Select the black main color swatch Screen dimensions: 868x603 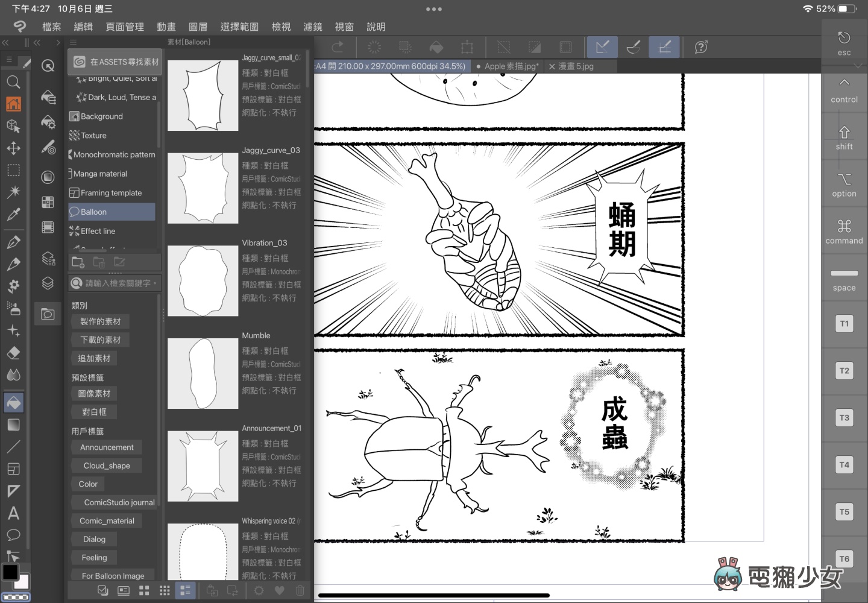tap(10, 572)
